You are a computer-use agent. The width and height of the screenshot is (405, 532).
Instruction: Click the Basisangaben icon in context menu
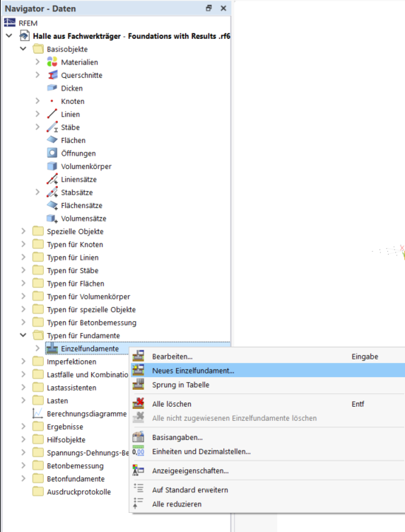pos(139,437)
